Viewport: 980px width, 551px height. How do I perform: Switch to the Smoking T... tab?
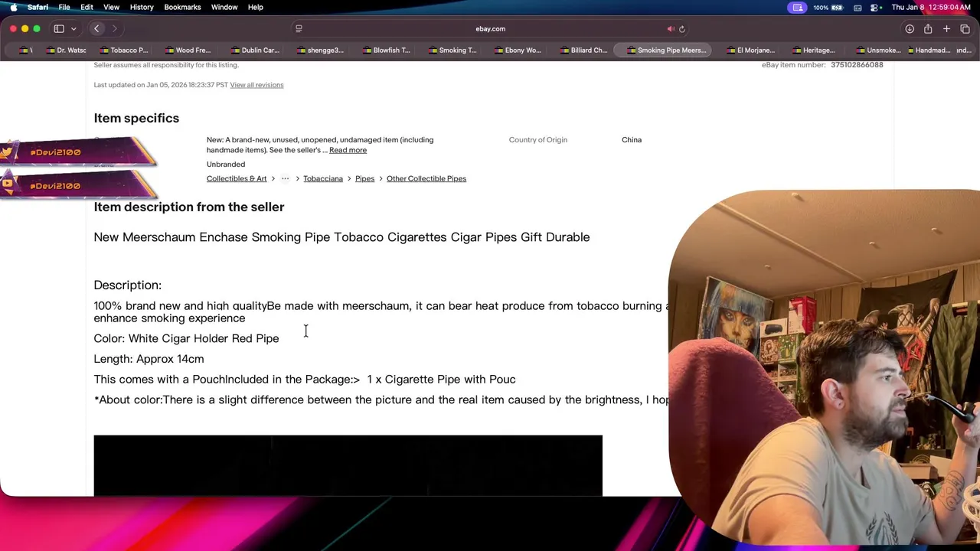coord(451,51)
